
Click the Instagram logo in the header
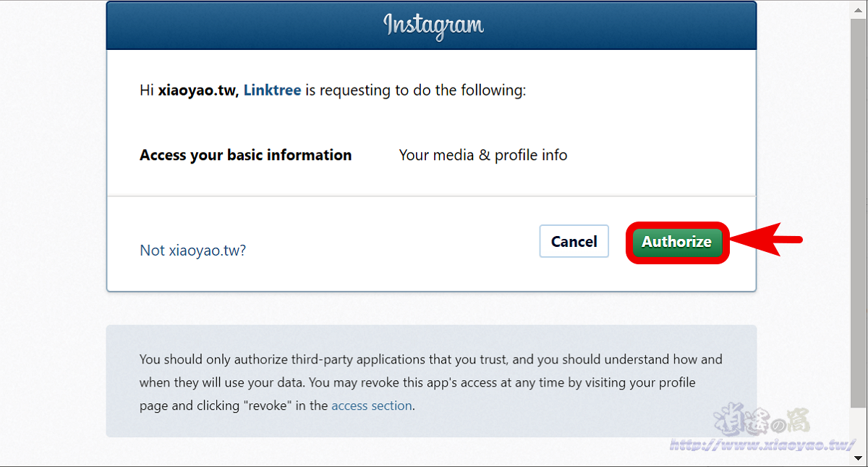pos(433,24)
